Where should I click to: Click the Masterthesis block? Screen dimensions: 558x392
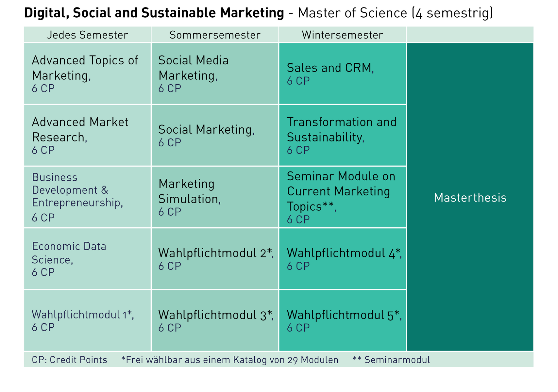pyautogui.click(x=470, y=197)
